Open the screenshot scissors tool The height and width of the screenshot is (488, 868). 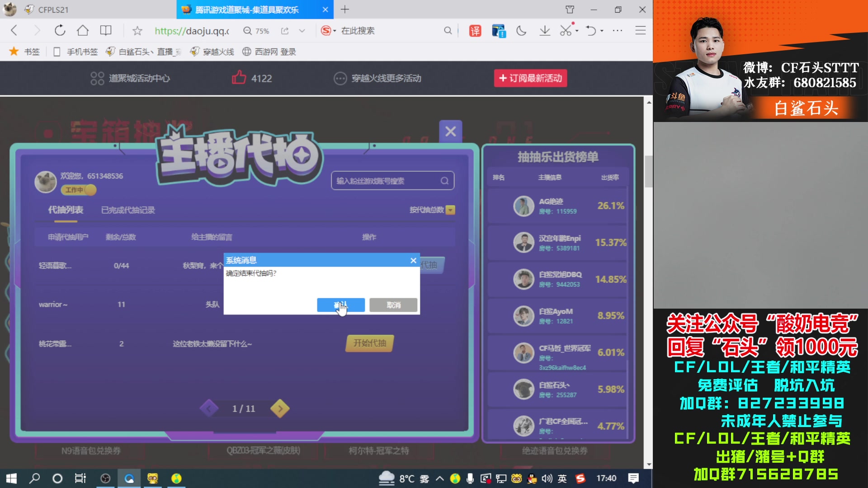[566, 31]
